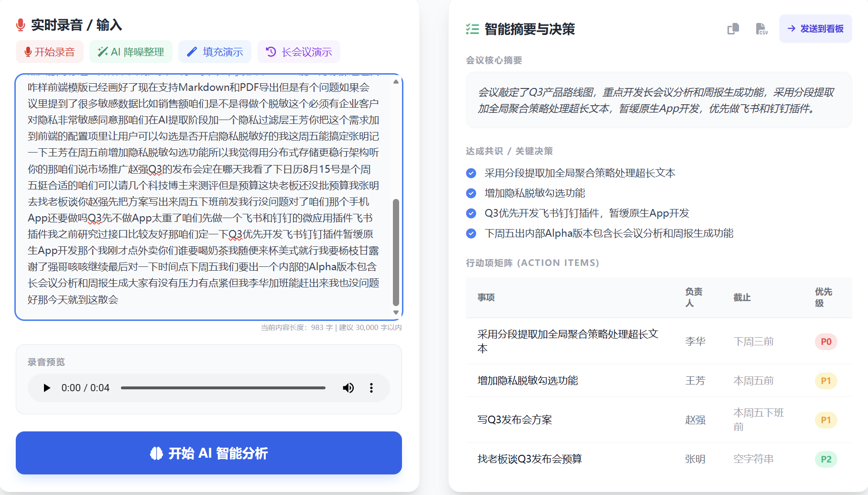Mute the recording preview audio
The width and height of the screenshot is (868, 495).
[x=348, y=388]
